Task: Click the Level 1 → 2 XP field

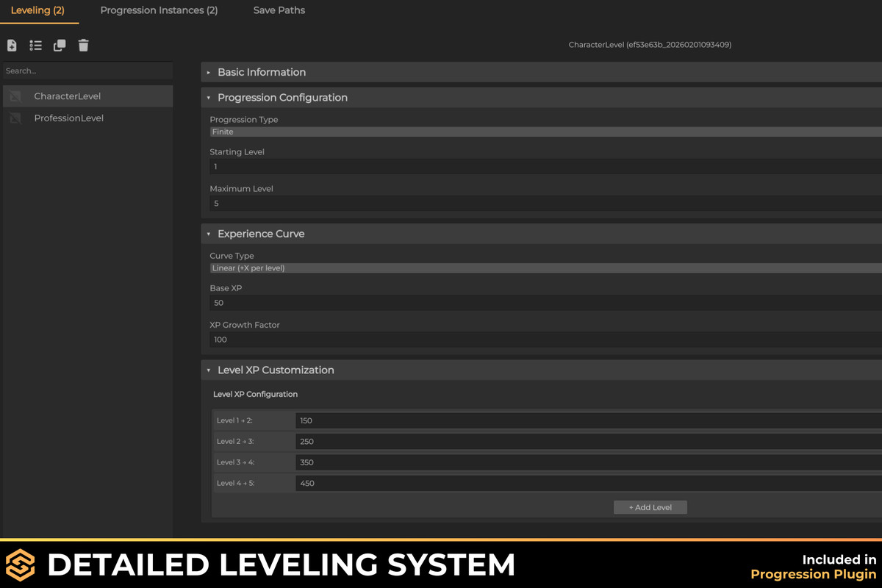Action: click(x=589, y=420)
